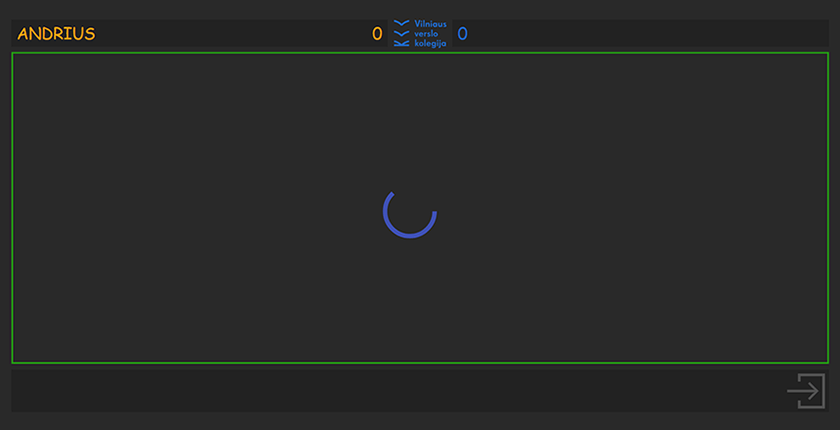Click the empty header area right of blue score
The width and height of the screenshot is (840, 430).
point(650,34)
